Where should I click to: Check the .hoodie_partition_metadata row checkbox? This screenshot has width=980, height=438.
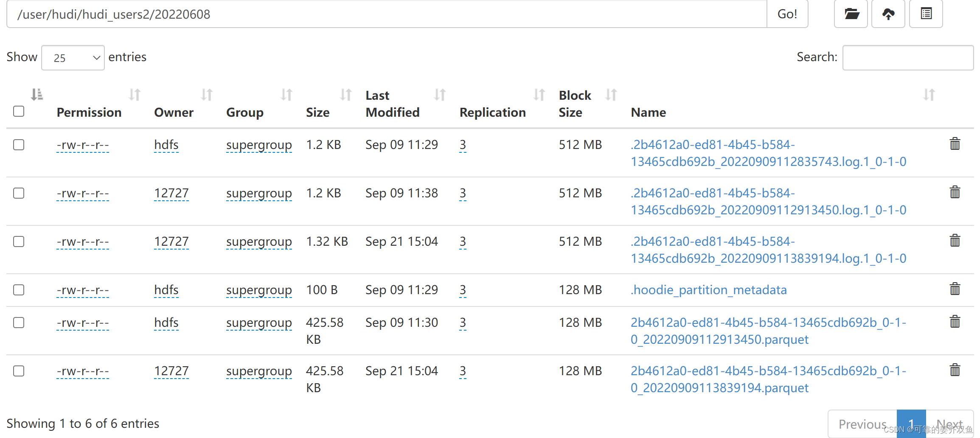19,290
